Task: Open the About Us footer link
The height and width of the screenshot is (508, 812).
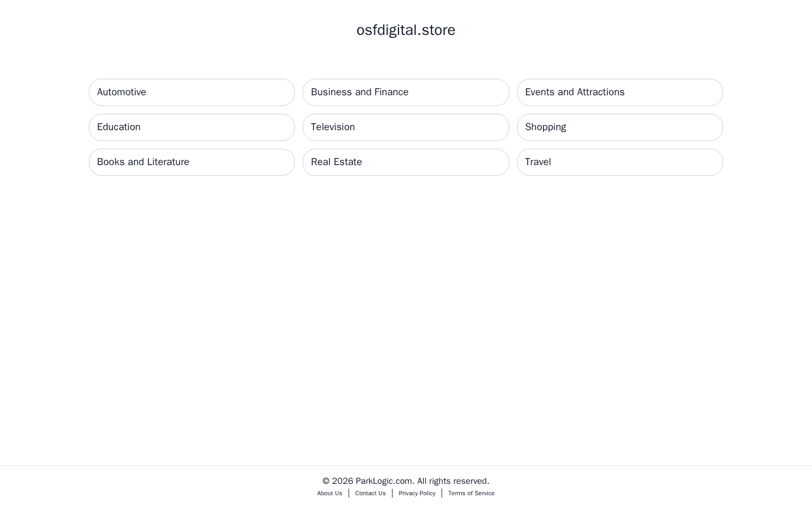Action: (x=329, y=493)
